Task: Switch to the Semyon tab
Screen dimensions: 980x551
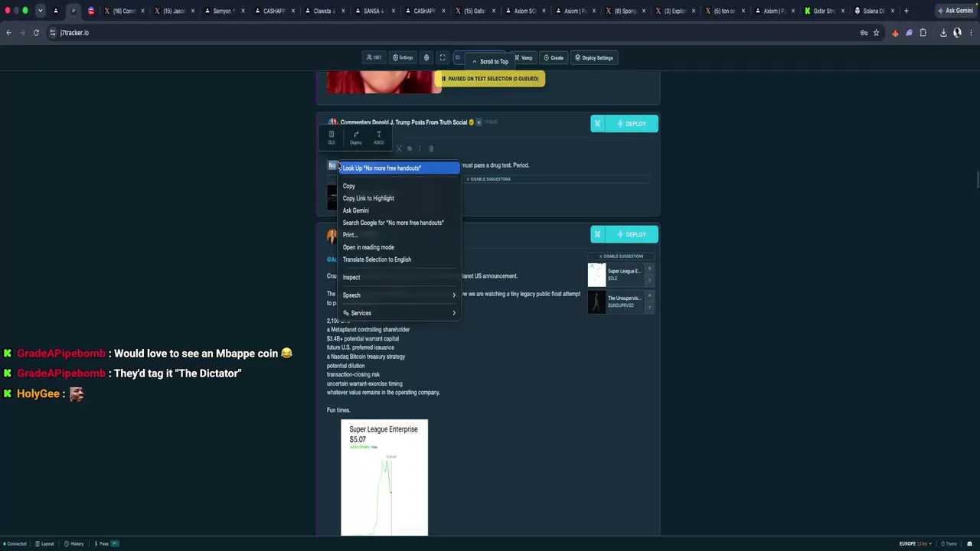Action: coord(224,11)
